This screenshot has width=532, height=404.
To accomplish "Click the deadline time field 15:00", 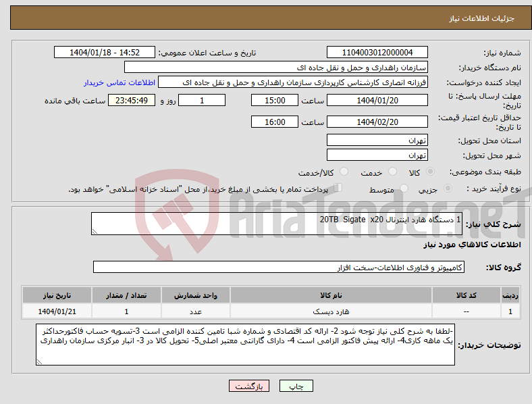I will (275, 100).
